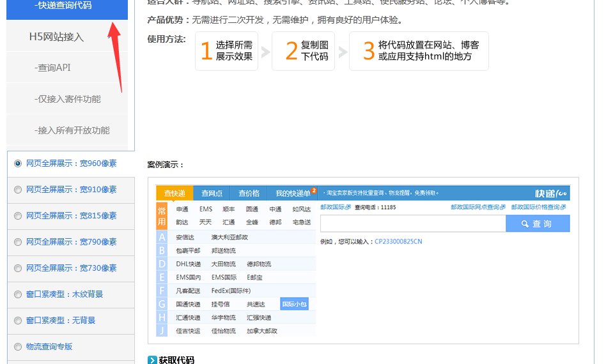Select 窗口紧凑型:木纹背景 radio button
The height and width of the screenshot is (364, 606).
click(x=18, y=294)
